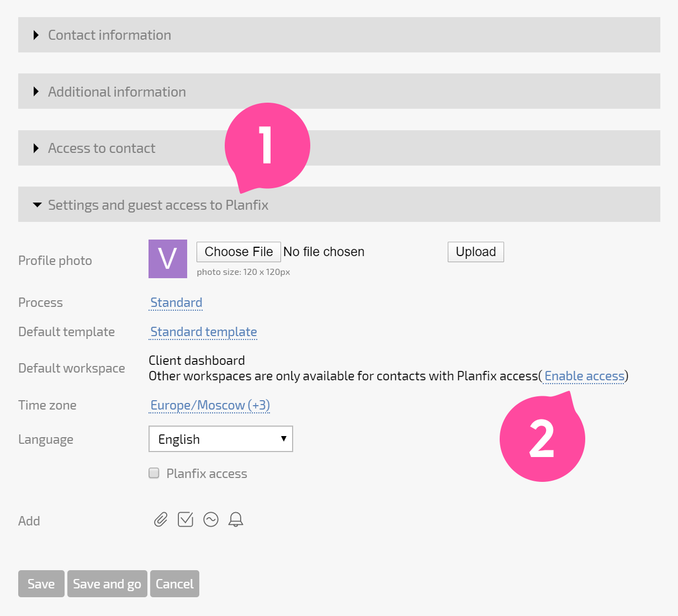
Task: Cancel editing the contact
Action: (x=174, y=583)
